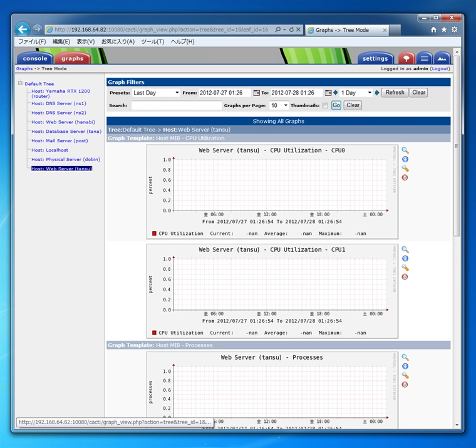Open favorites star icon

pyautogui.click(x=444, y=30)
